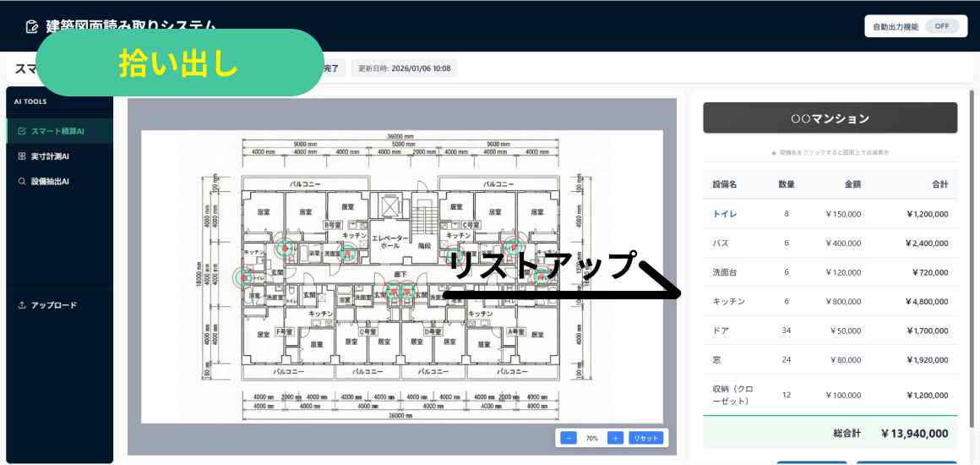Click the トイレ row total ¥1,200,000
This screenshot has height=465, width=980.
[928, 214]
